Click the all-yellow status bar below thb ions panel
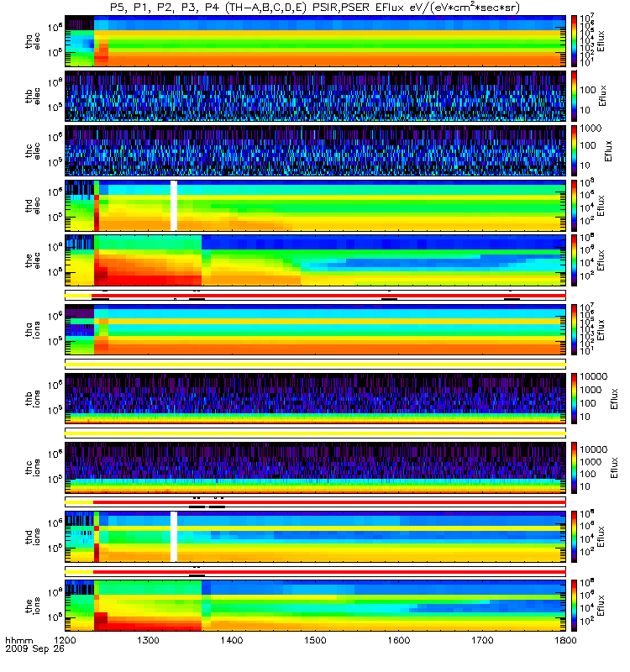The height and width of the screenshot is (672, 630). coord(316,433)
